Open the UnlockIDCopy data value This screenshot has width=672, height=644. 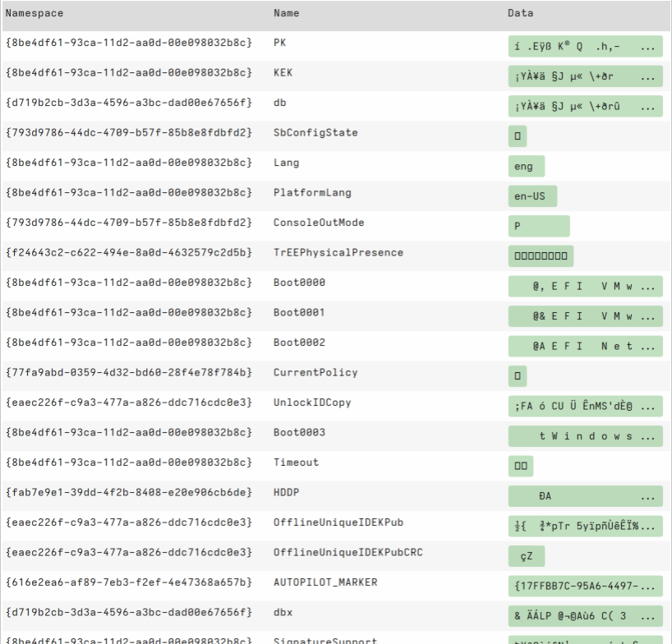tap(585, 406)
